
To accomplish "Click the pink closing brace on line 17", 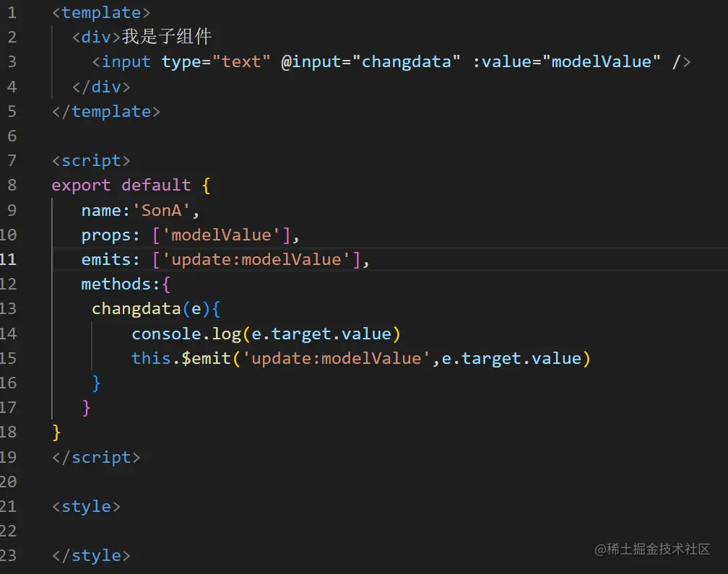I will coord(86,408).
